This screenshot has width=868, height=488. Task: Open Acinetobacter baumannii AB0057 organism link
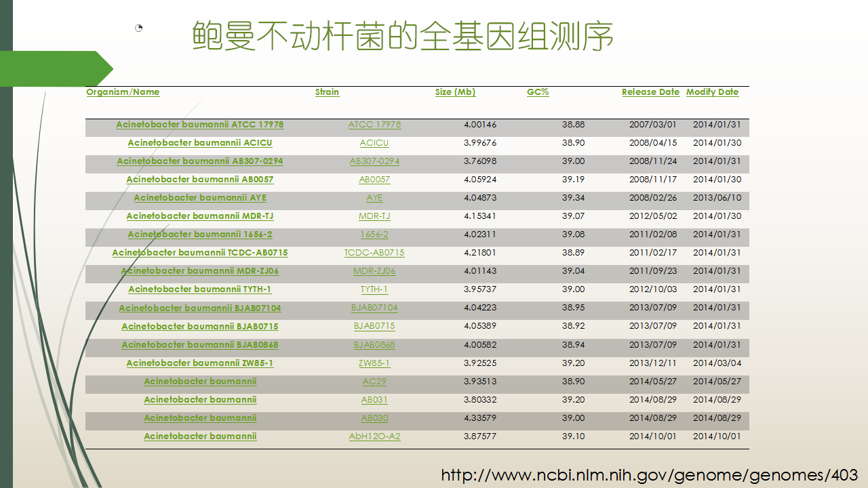coord(200,180)
